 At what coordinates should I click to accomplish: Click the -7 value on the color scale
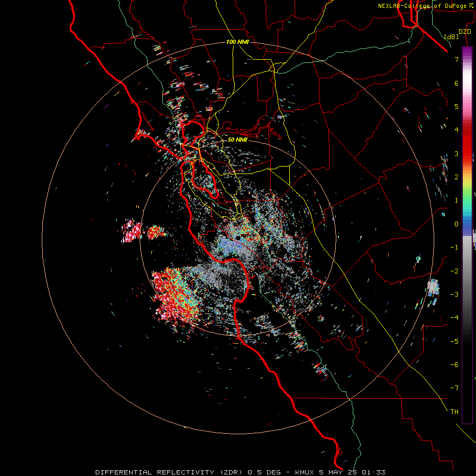(454, 388)
